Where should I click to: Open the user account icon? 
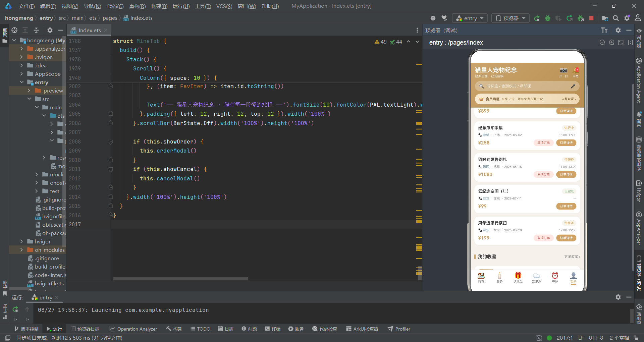point(638,18)
